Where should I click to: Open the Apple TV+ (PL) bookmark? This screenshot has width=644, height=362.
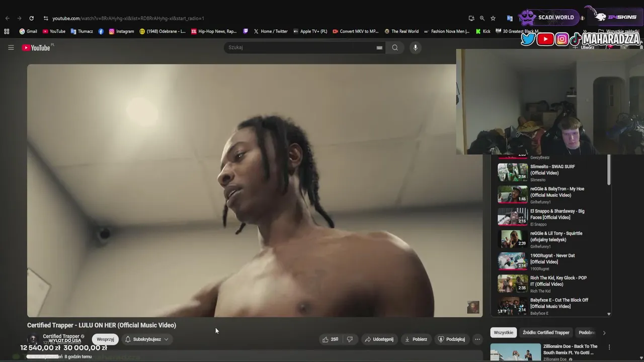coord(310,31)
